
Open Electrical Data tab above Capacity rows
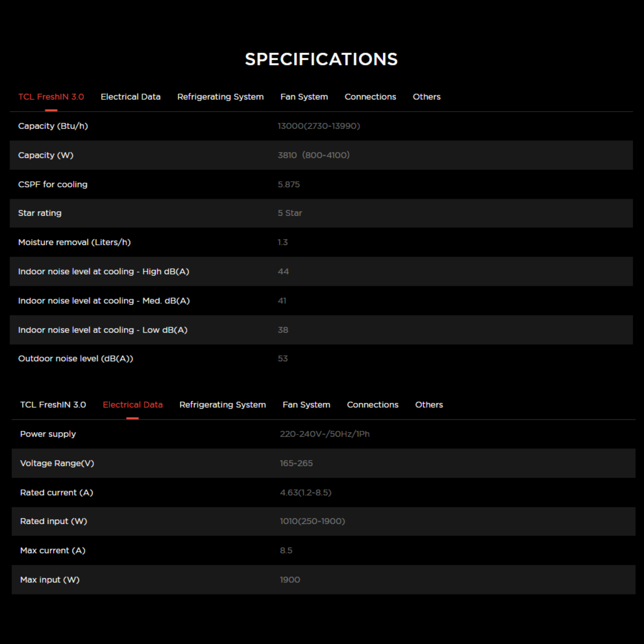[x=131, y=97]
